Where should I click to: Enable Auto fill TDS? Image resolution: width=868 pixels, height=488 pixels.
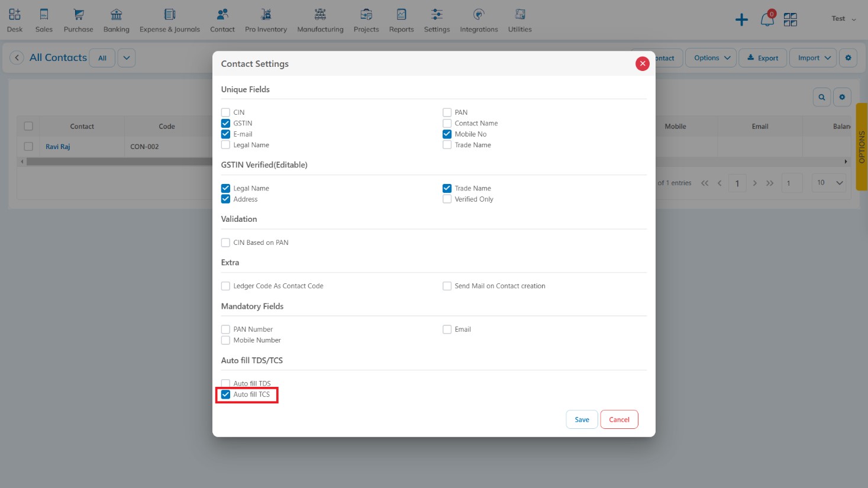pyautogui.click(x=225, y=383)
